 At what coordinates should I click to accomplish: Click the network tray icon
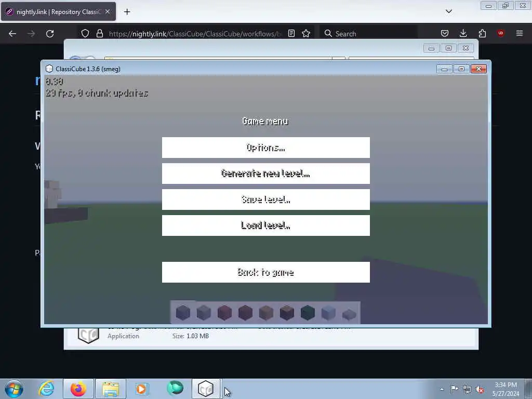click(467, 390)
